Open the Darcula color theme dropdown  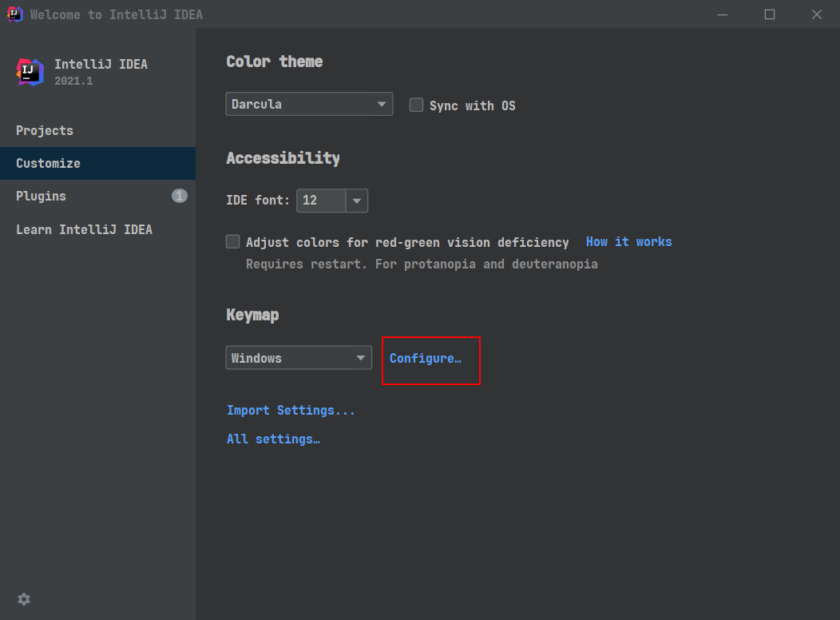(x=309, y=104)
